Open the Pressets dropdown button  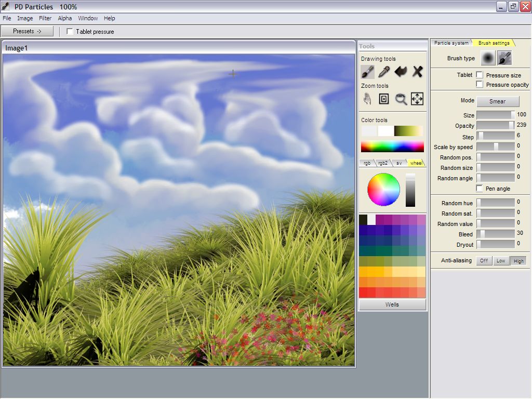(27, 31)
